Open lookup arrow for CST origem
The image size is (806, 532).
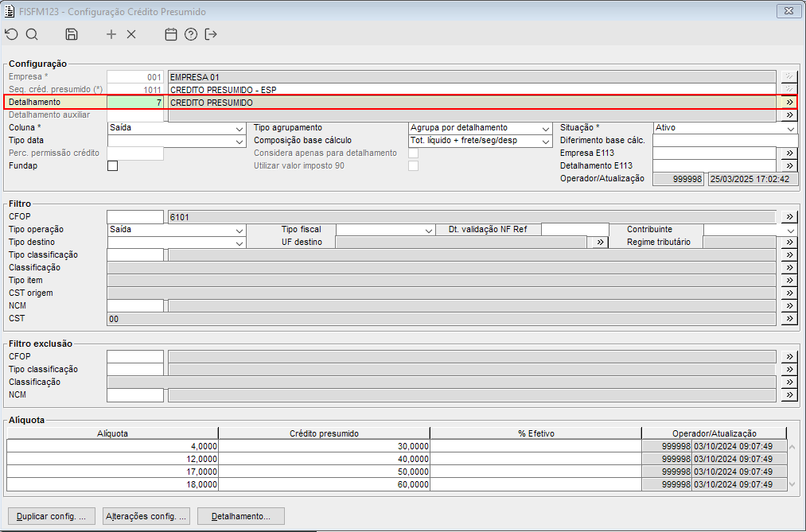click(789, 293)
